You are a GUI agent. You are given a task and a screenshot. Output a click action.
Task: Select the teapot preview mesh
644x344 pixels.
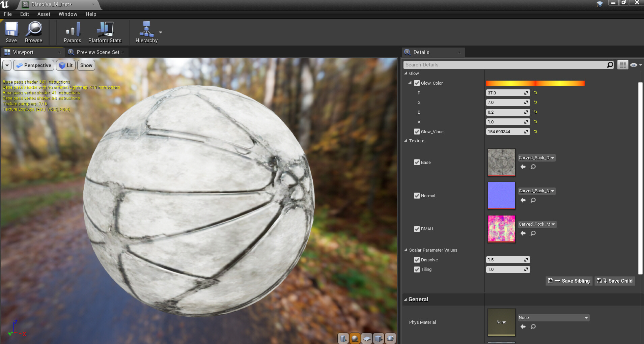pos(391,338)
